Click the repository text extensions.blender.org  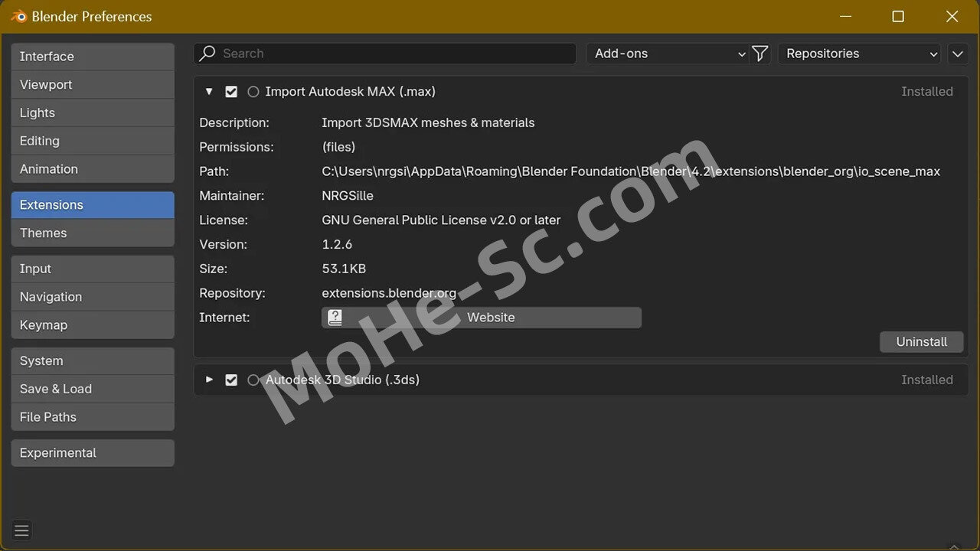389,293
